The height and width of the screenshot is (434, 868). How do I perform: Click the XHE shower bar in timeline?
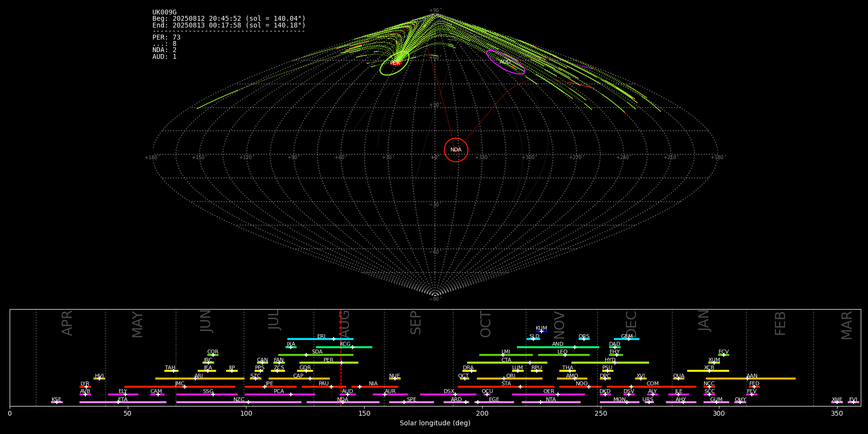837,402
